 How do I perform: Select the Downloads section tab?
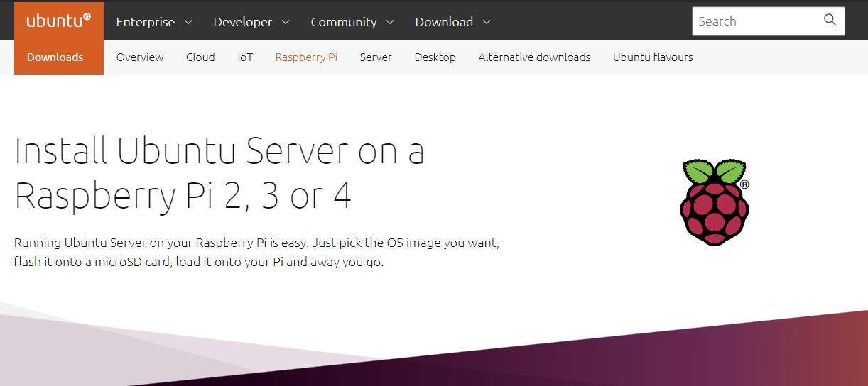(x=55, y=57)
